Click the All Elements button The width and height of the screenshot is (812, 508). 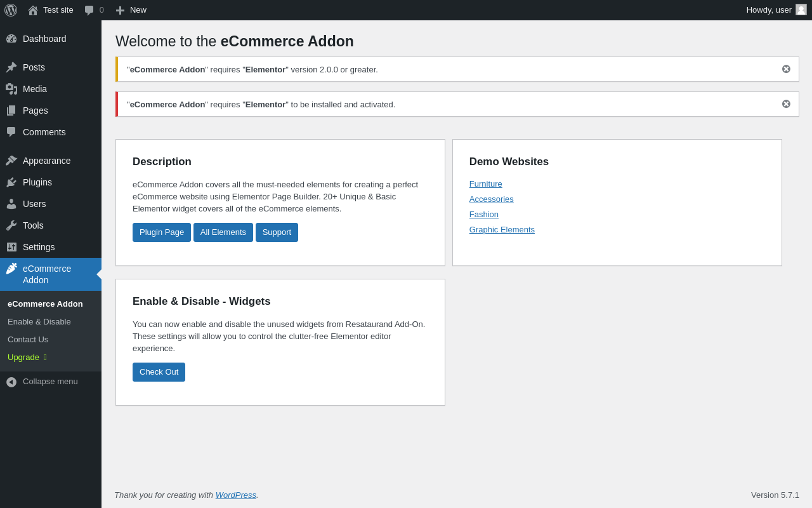[x=223, y=232]
